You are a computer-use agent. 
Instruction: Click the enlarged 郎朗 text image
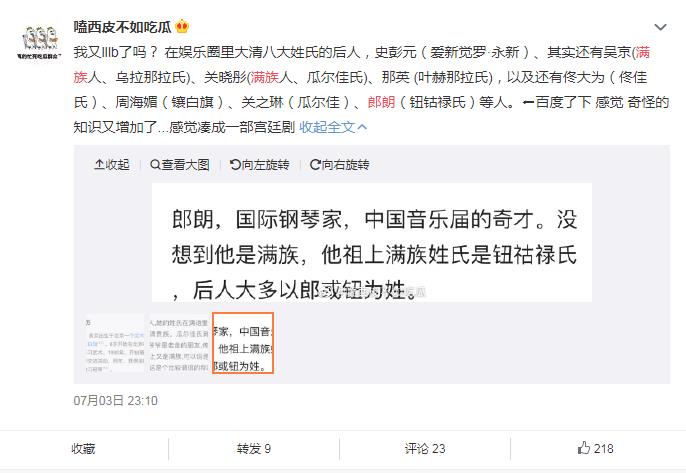[372, 242]
